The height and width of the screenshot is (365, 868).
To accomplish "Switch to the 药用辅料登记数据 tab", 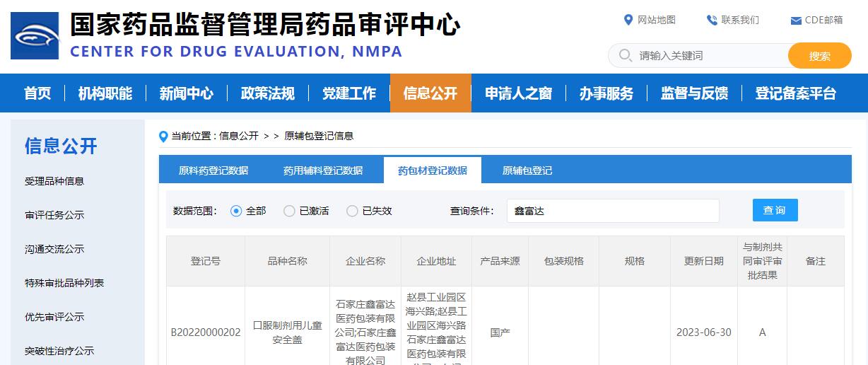I will 323,170.
